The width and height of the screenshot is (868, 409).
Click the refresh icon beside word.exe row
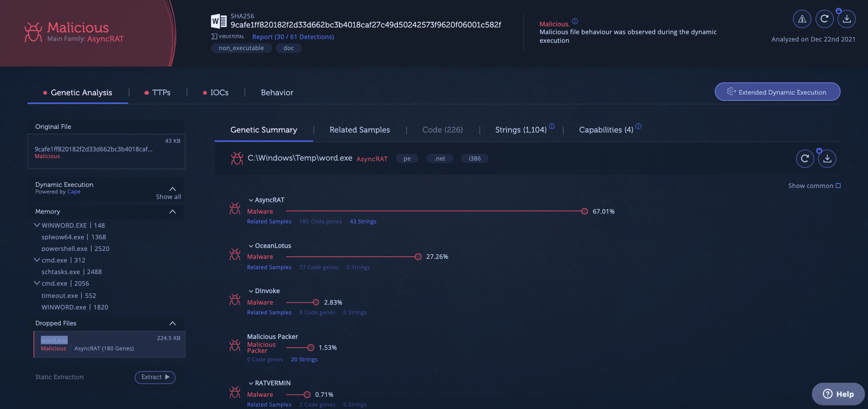coord(805,159)
